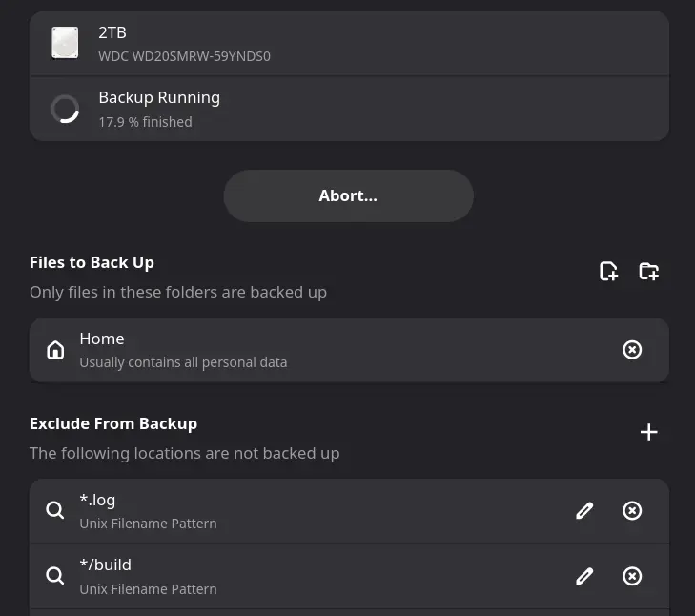Viewport: 695px width, 616px height.
Task: Remove the *.log exclusion pattern
Action: click(x=632, y=510)
